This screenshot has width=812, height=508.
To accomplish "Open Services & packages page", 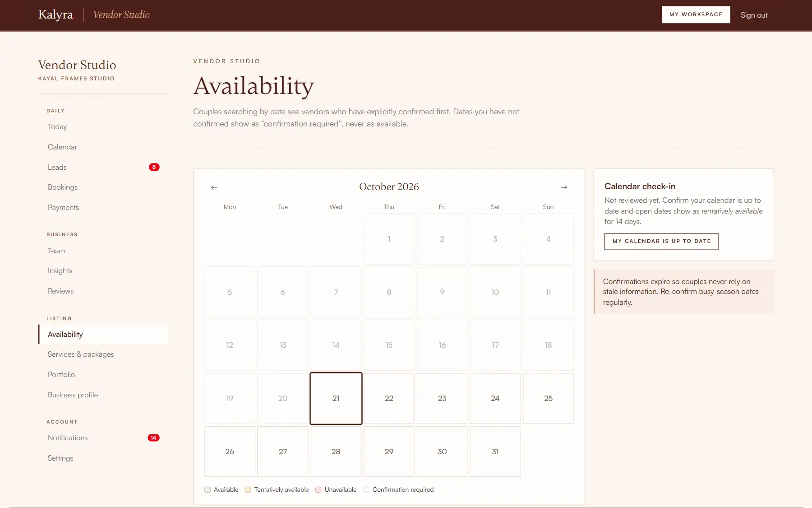I will pyautogui.click(x=103, y=354).
